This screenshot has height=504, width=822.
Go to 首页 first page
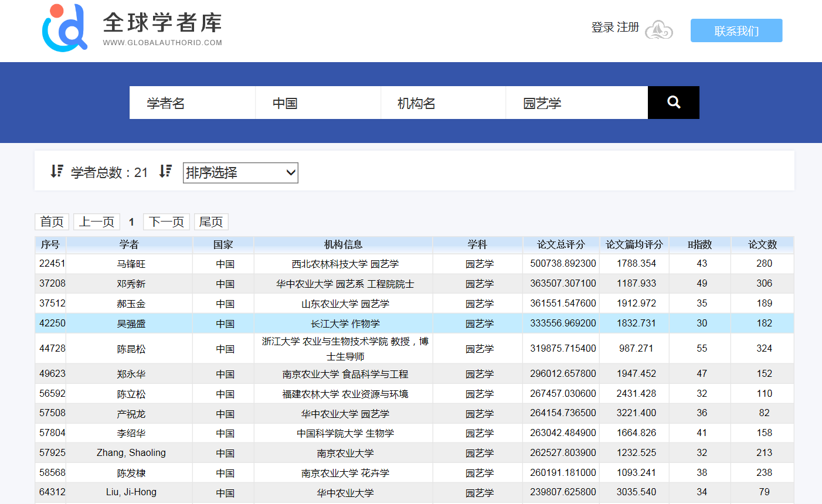click(x=52, y=222)
